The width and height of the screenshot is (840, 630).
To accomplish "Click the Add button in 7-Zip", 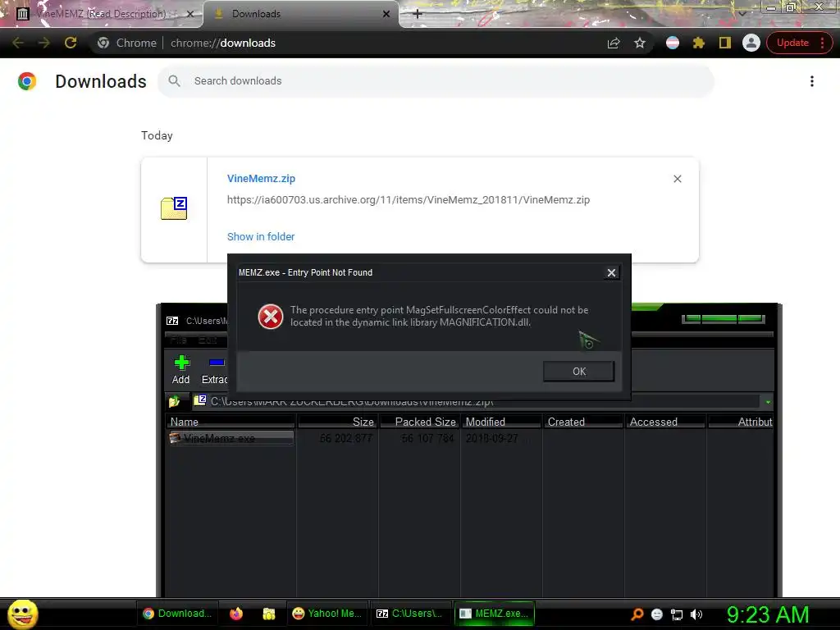I will (x=181, y=370).
